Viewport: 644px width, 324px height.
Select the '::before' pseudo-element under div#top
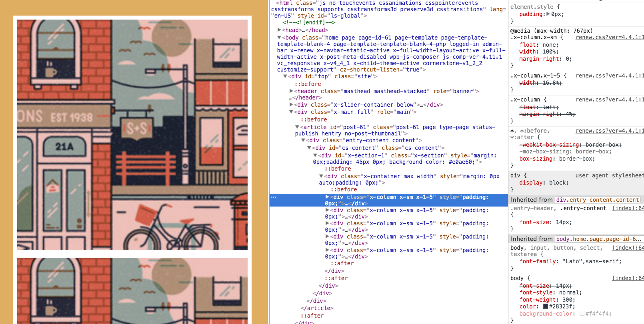point(308,84)
